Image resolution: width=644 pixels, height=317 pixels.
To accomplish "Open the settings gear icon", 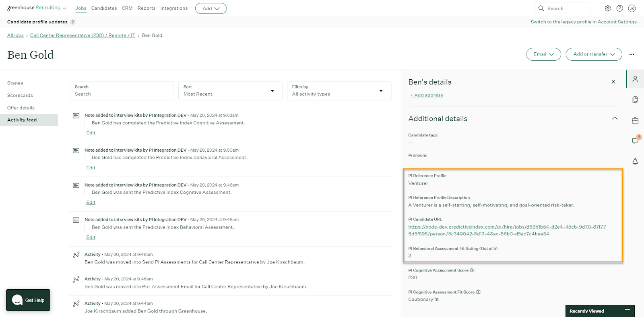I will tap(607, 8).
